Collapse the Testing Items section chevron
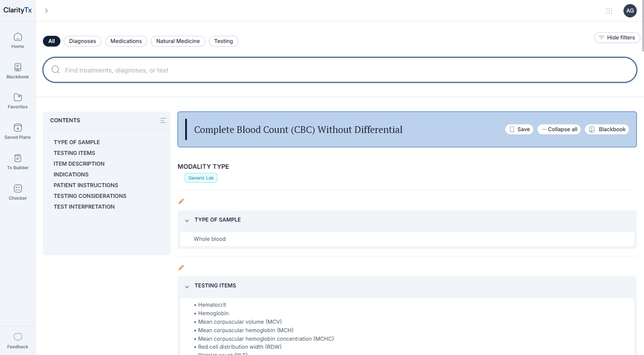 (x=187, y=286)
